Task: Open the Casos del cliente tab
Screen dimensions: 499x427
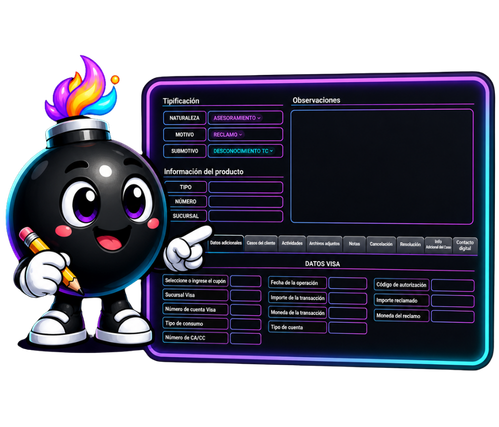Action: click(261, 243)
